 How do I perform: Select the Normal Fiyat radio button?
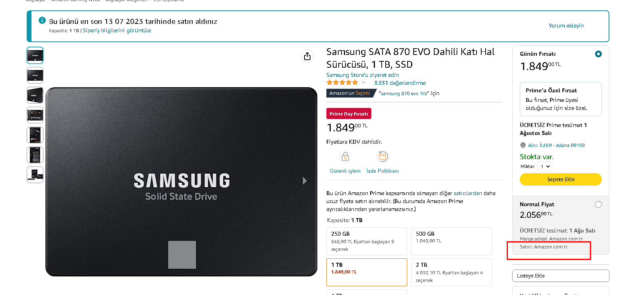tap(598, 204)
